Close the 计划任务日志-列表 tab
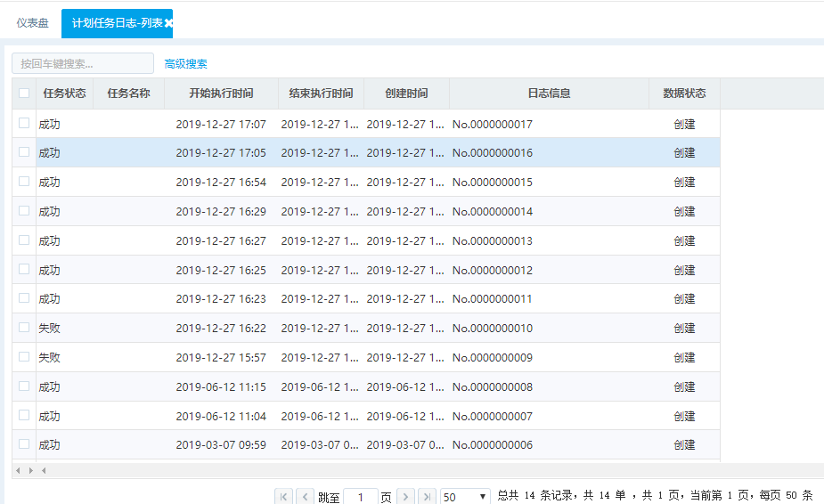Image resolution: width=824 pixels, height=504 pixels. coord(168,23)
